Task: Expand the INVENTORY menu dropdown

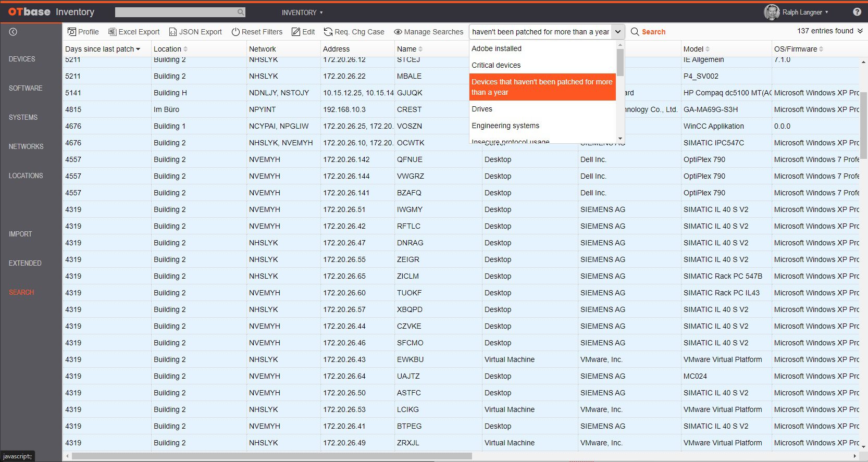Action: [302, 13]
